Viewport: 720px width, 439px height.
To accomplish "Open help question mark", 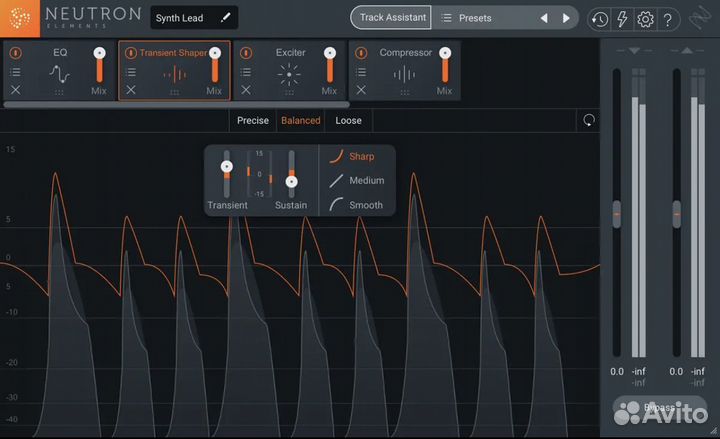I will coord(668,20).
